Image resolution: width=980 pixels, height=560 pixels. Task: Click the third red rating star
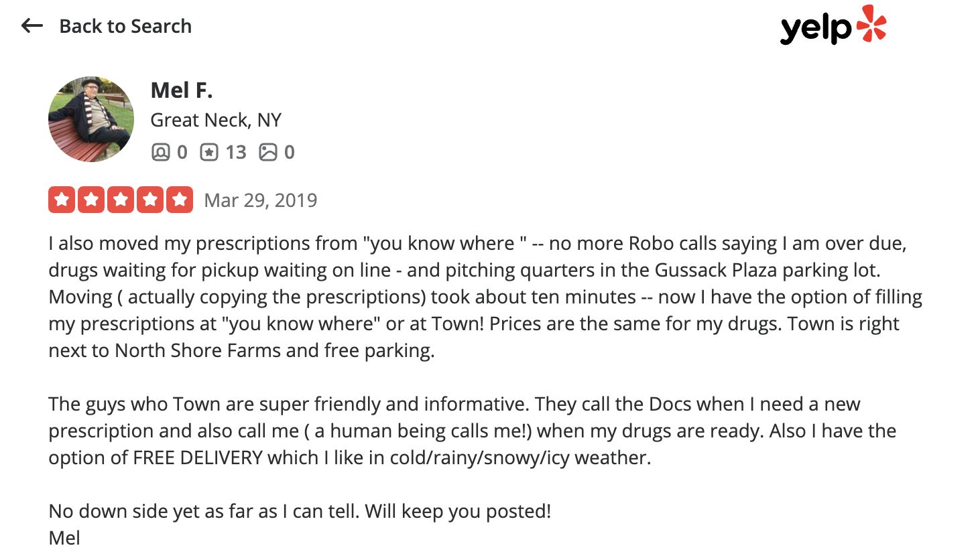[121, 200]
